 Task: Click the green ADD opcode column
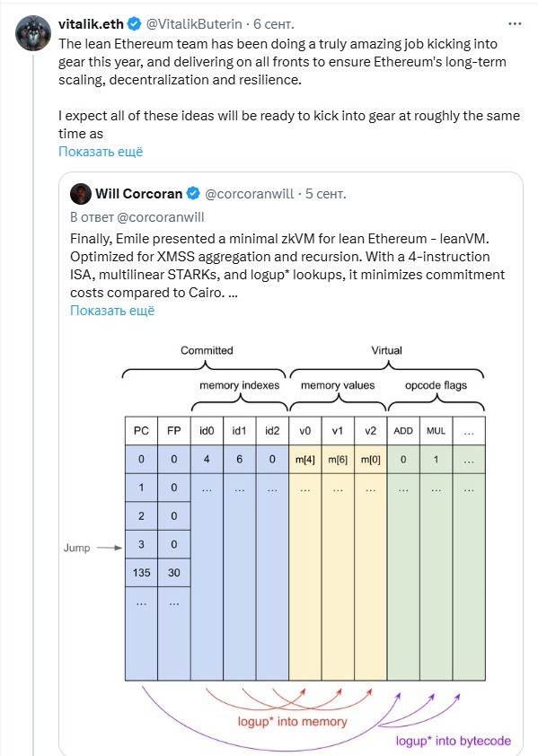tap(403, 549)
